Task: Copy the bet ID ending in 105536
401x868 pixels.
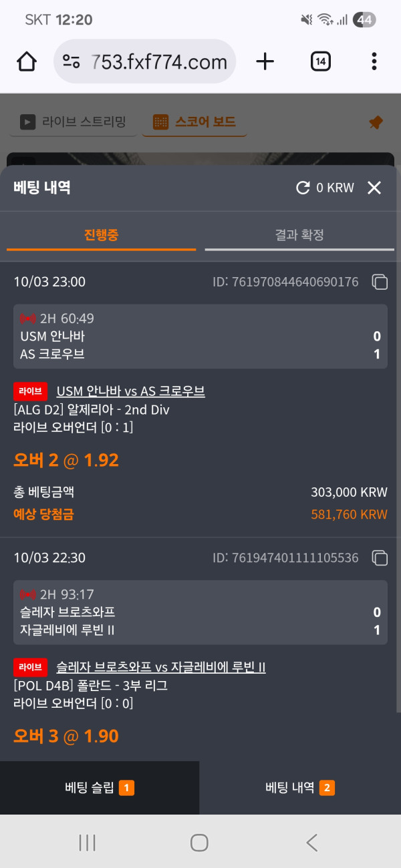Action: pos(380,558)
